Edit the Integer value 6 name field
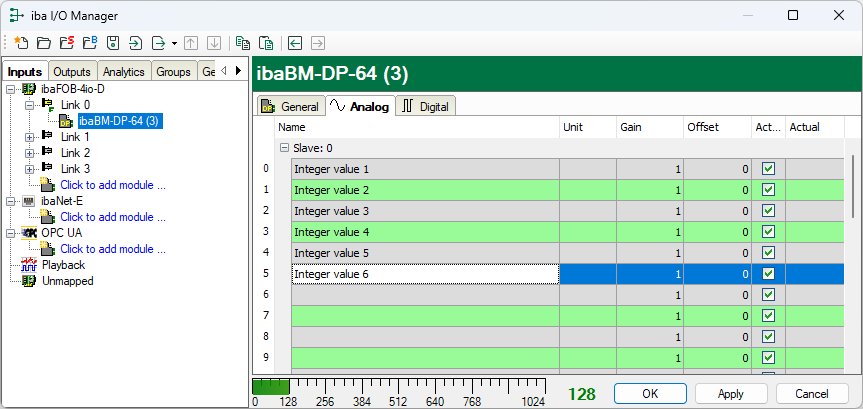 pos(424,274)
